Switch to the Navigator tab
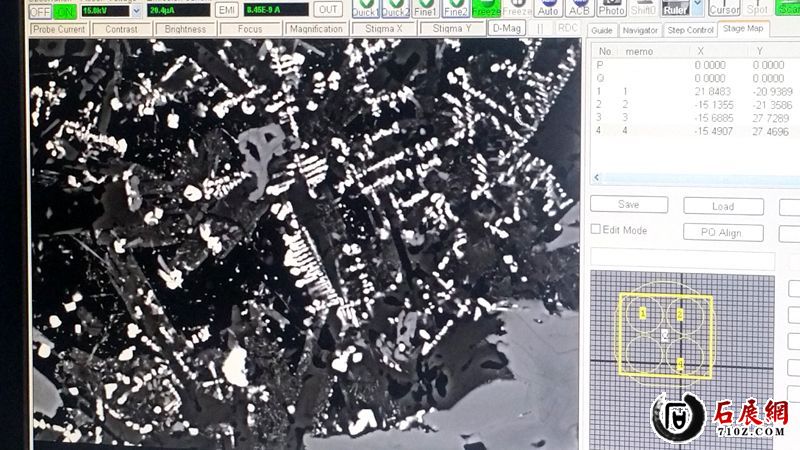 point(640,30)
